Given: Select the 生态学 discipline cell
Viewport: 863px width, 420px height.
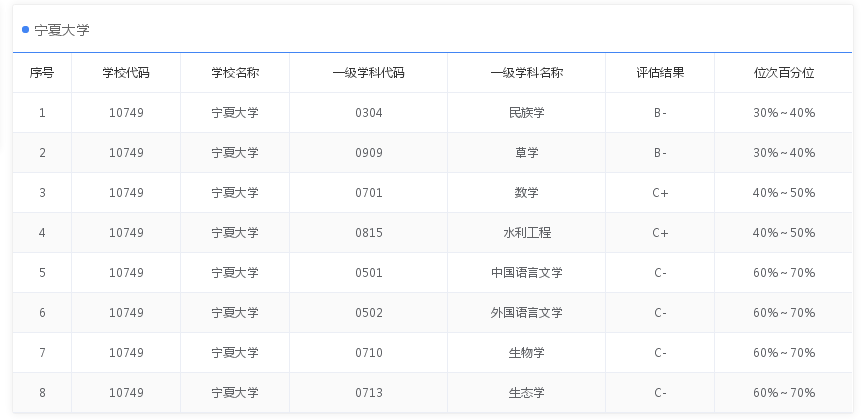Looking at the screenshot, I should pos(526,393).
